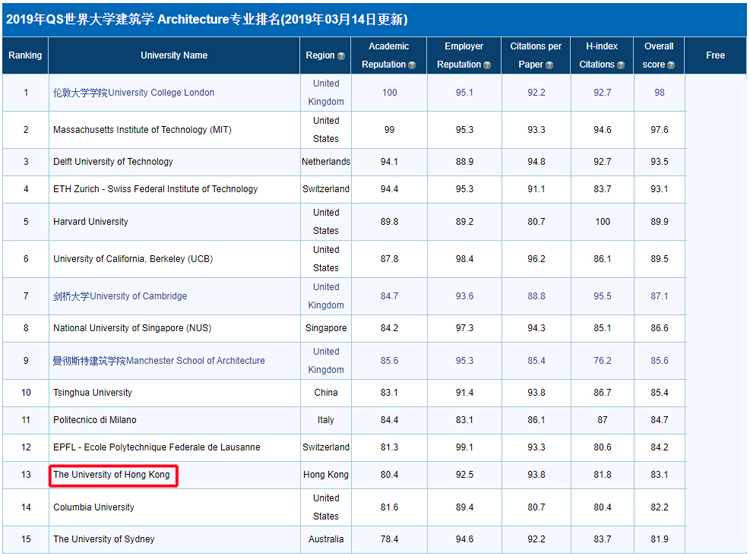Click the University Name column header
This screenshot has height=554, width=750.
(x=174, y=55)
